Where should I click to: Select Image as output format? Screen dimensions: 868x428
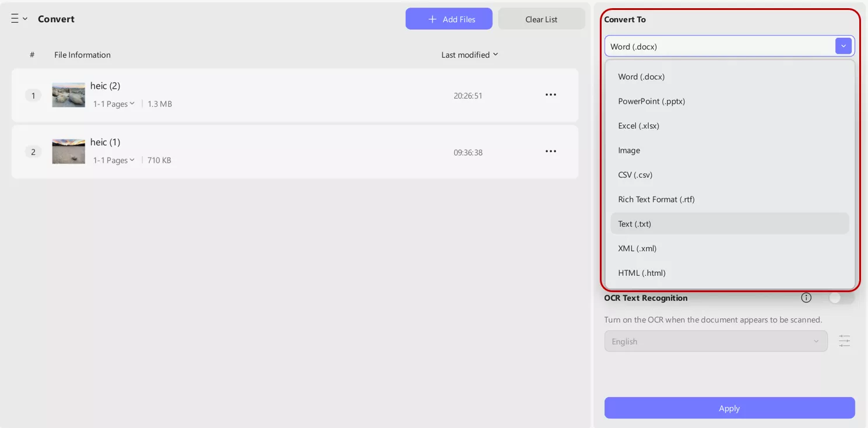pyautogui.click(x=629, y=150)
